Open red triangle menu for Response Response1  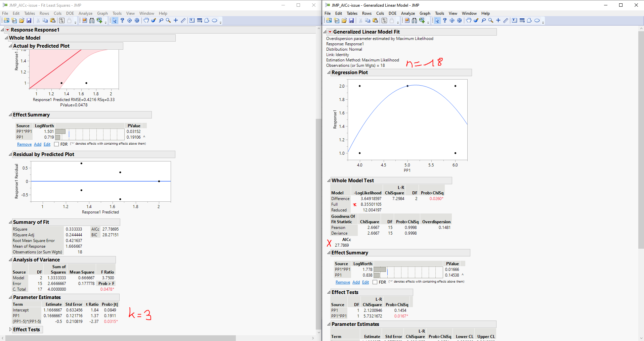[7, 30]
